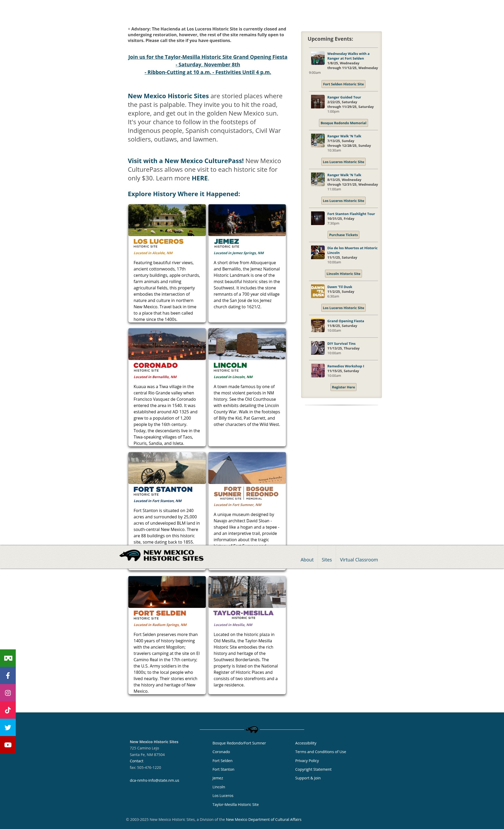The image size is (504, 829).
Task: Open the footer Privacy Policy link
Action: point(307,761)
